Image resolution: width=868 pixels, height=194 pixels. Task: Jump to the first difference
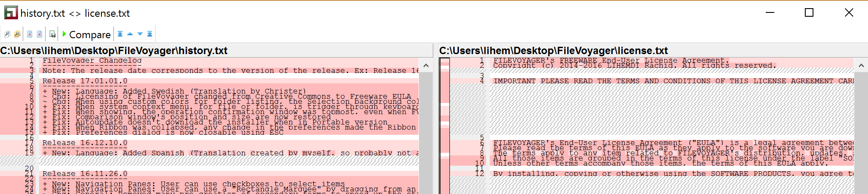120,34
